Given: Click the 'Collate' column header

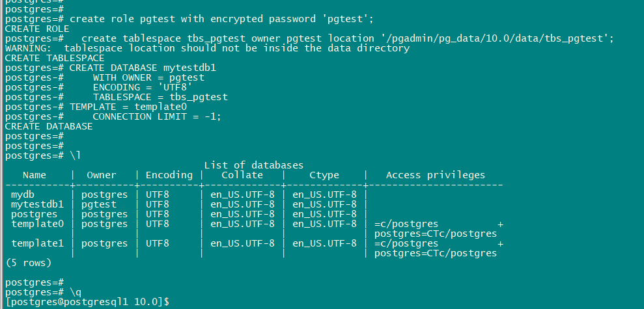Looking at the screenshot, I should 242,175.
